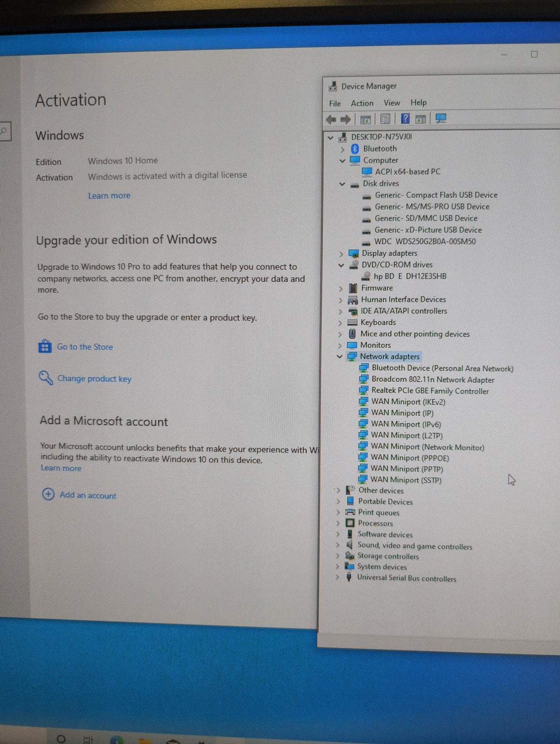Screen dimensions: 560x744
Task: Click the Sound, video and game controllers icon
Action: tap(349, 545)
